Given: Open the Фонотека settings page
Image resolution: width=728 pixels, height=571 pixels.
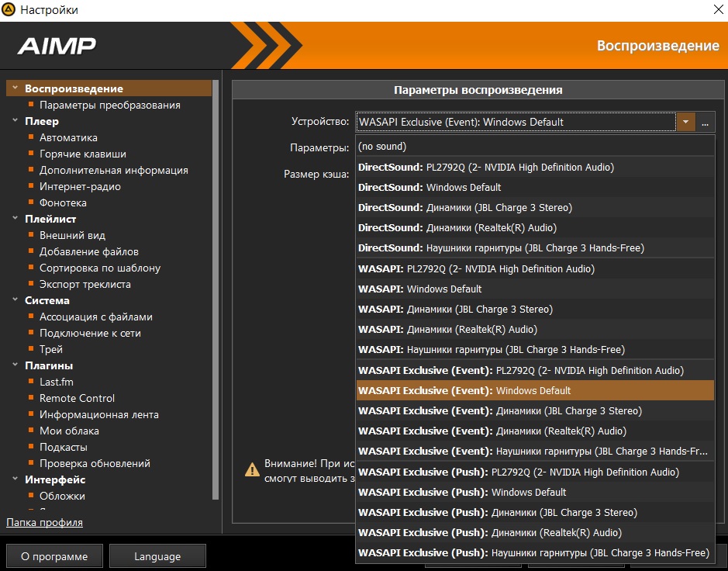Looking at the screenshot, I should 63,202.
